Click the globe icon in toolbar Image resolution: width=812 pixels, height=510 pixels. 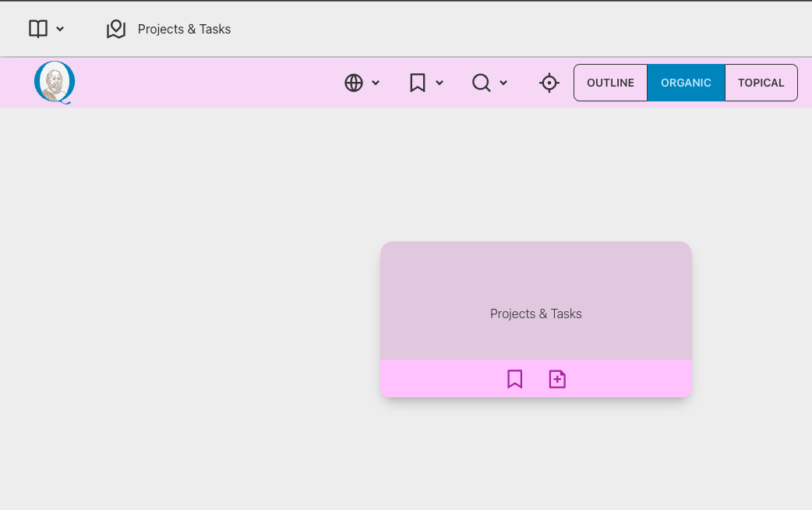coord(354,83)
